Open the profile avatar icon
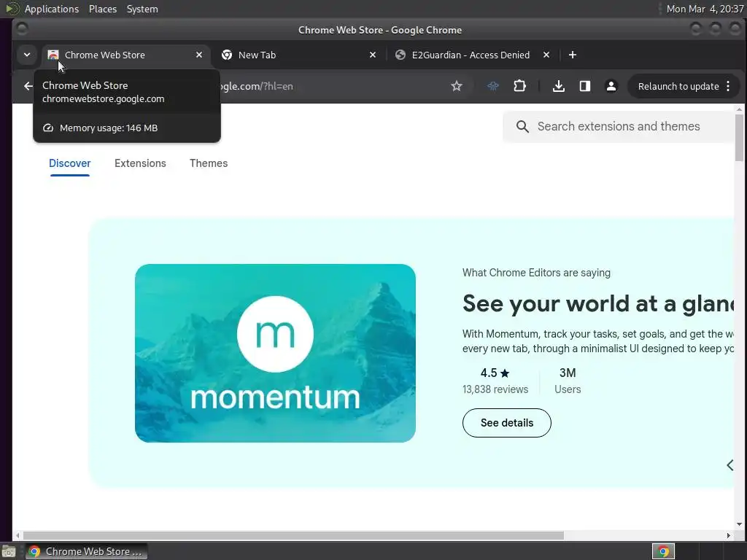Image resolution: width=747 pixels, height=560 pixels. (611, 86)
